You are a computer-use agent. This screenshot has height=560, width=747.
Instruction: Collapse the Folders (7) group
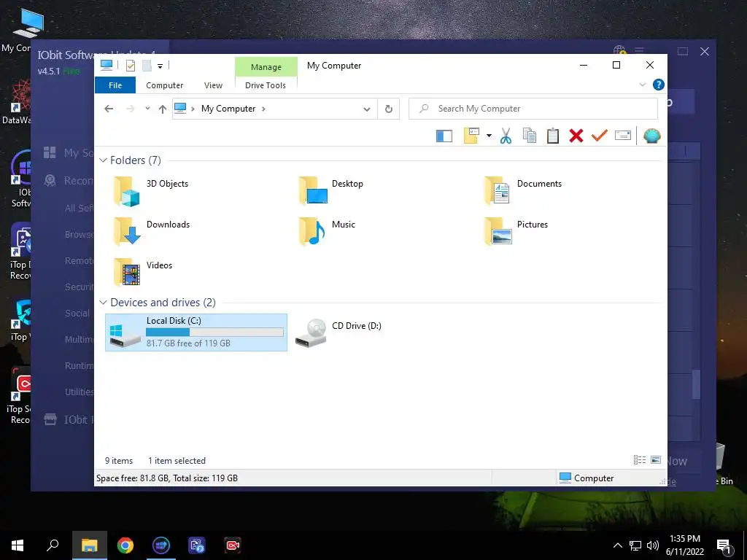pos(103,160)
